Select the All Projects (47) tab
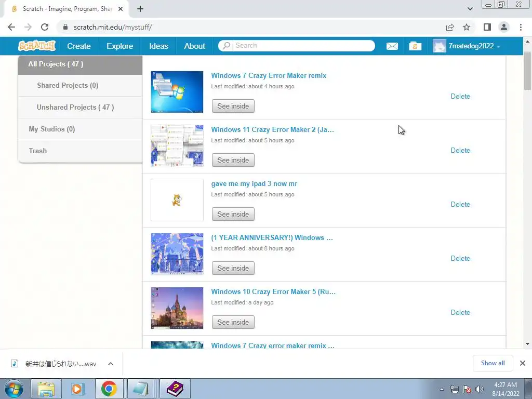Viewport: 532px width, 399px height. 80,64
